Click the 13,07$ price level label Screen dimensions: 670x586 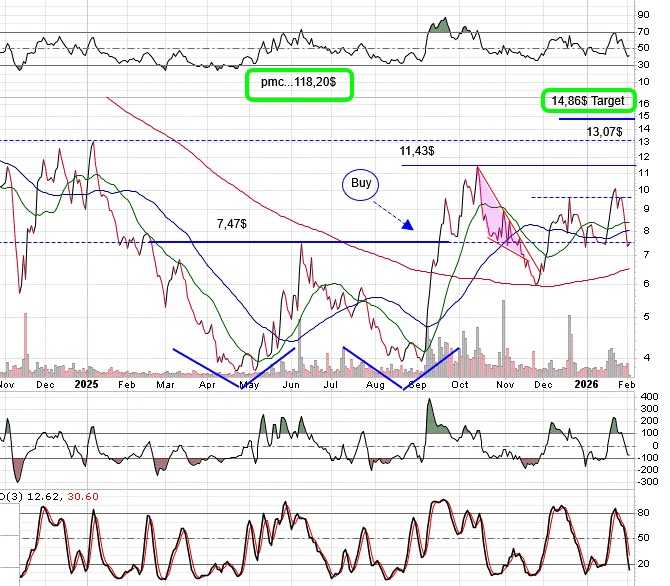click(x=604, y=131)
